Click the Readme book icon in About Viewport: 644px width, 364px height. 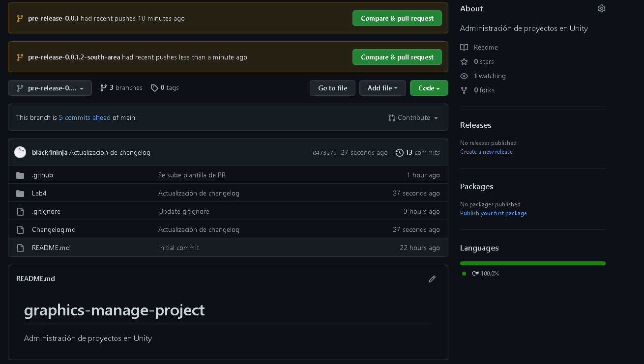point(464,47)
